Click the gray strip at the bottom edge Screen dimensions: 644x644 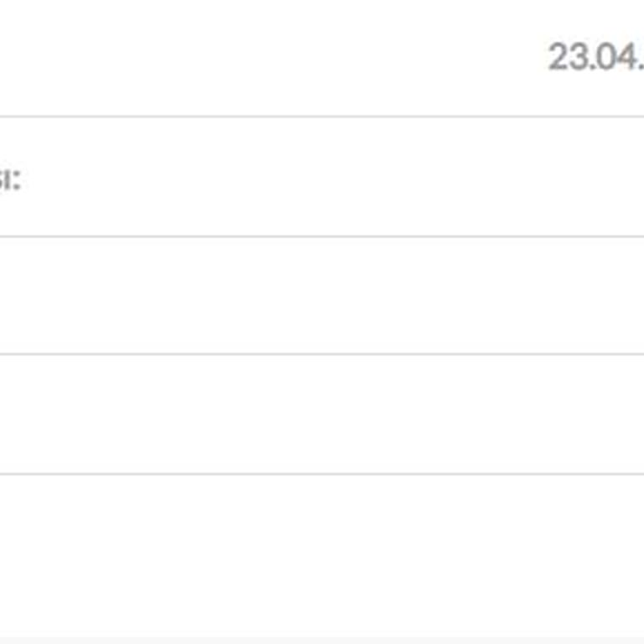(x=322, y=640)
